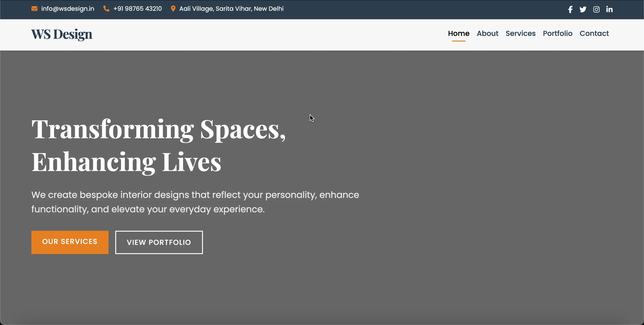Click the info@wsdesign.in email address

coord(68,9)
